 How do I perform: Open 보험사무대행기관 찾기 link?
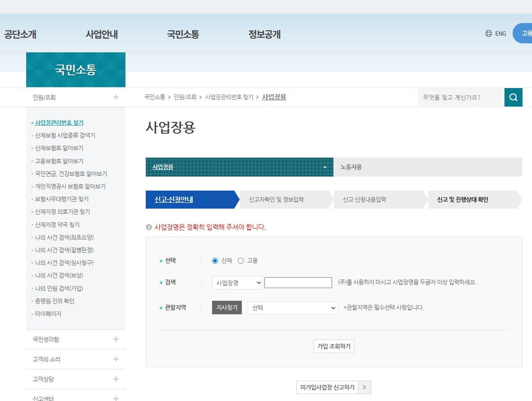62,199
